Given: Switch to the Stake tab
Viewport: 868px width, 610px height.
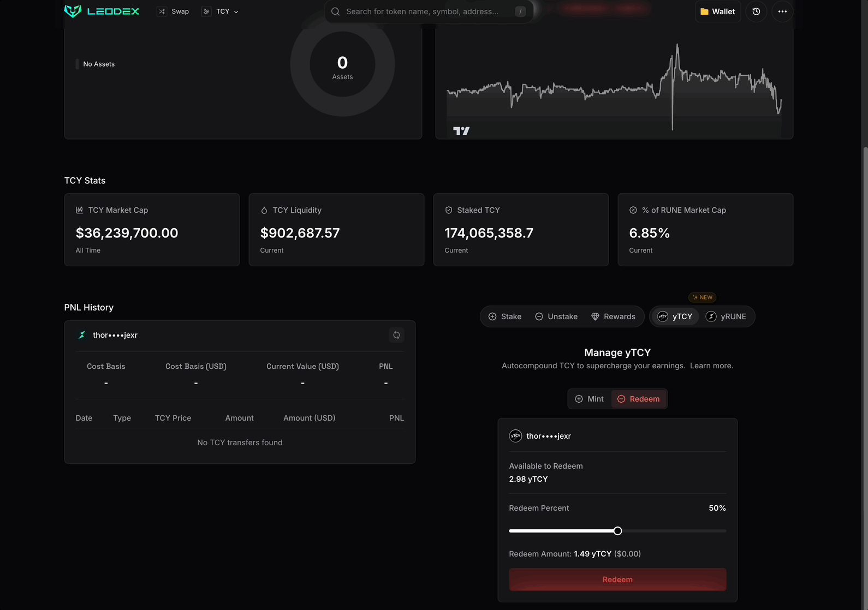Looking at the screenshot, I should click(505, 316).
